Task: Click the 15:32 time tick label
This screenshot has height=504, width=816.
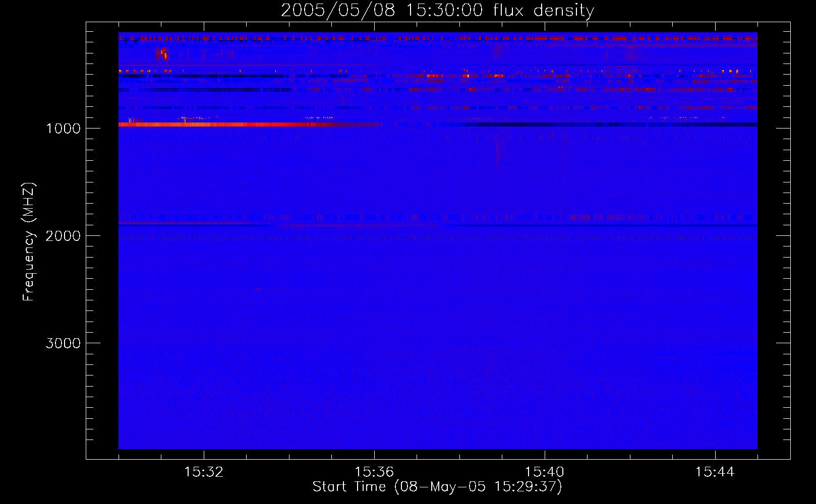Action: point(204,472)
